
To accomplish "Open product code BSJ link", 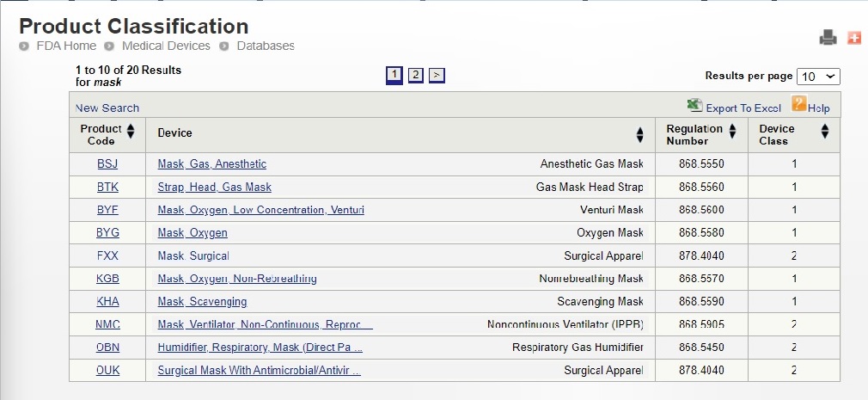I will (107, 164).
